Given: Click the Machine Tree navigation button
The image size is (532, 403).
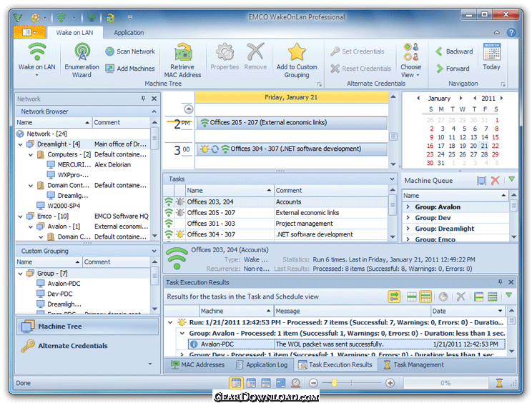Looking at the screenshot, I should click(x=87, y=327).
